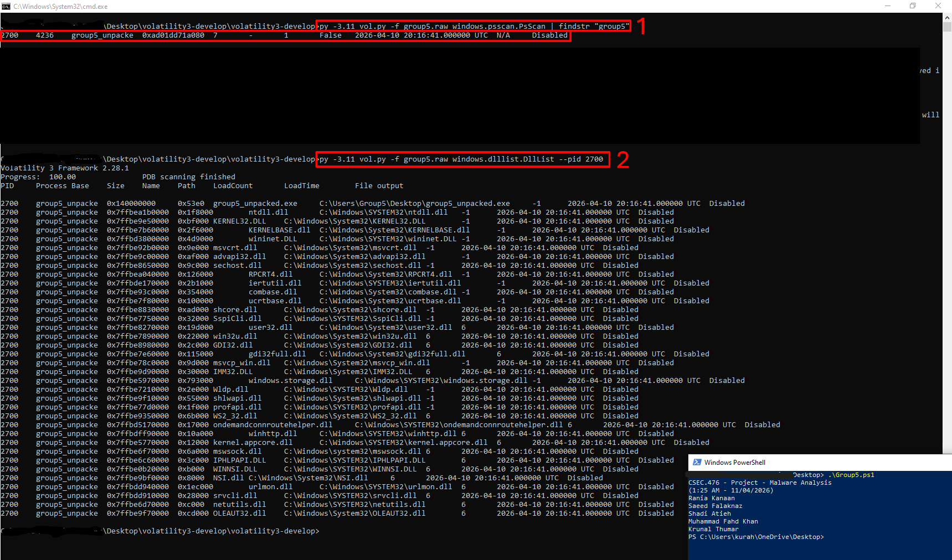Minimize the command prompt window
952x560 pixels.
888,6
